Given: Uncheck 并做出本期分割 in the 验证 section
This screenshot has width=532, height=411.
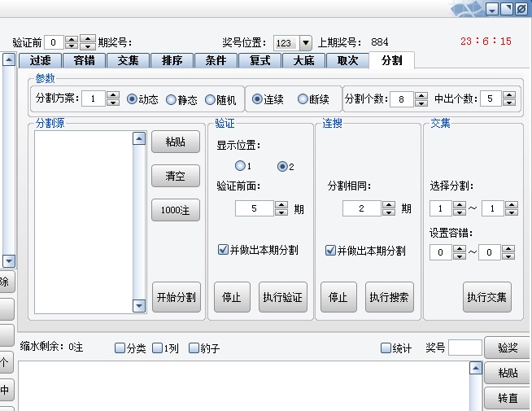Looking at the screenshot, I should [223, 250].
